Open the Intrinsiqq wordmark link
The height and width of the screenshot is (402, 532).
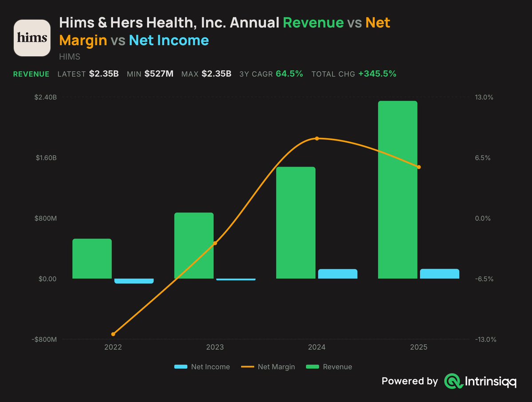[491, 382]
